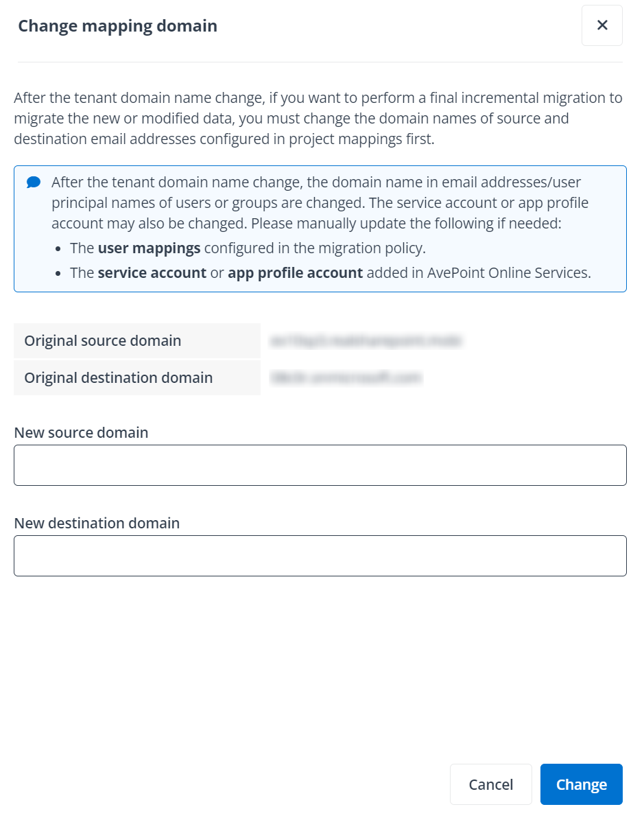Select the New source domain input field
The width and height of the screenshot is (644, 820).
coord(320,465)
